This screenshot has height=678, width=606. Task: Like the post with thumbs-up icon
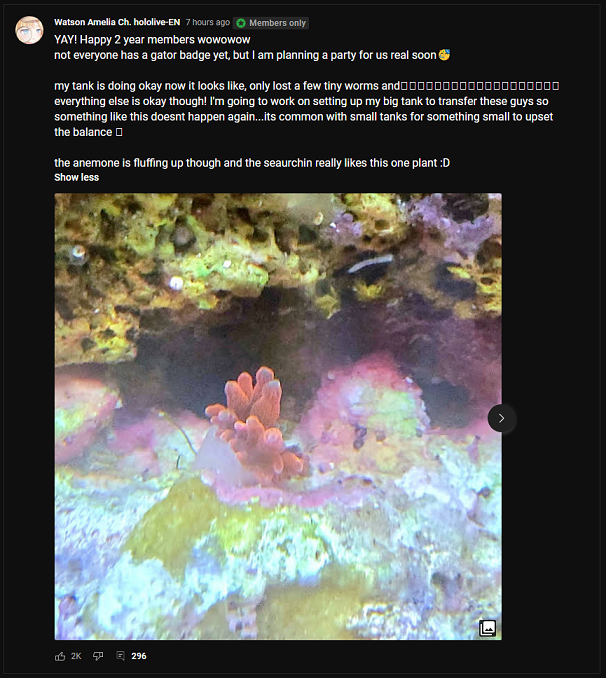[60, 656]
